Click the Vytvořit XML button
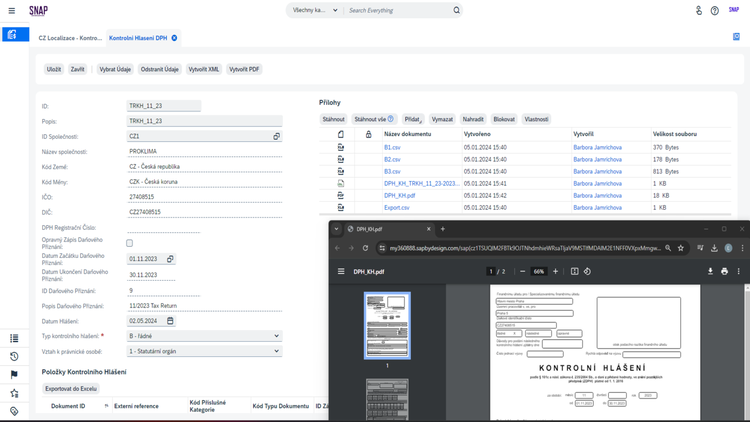This screenshot has height=422, width=750. (x=204, y=69)
